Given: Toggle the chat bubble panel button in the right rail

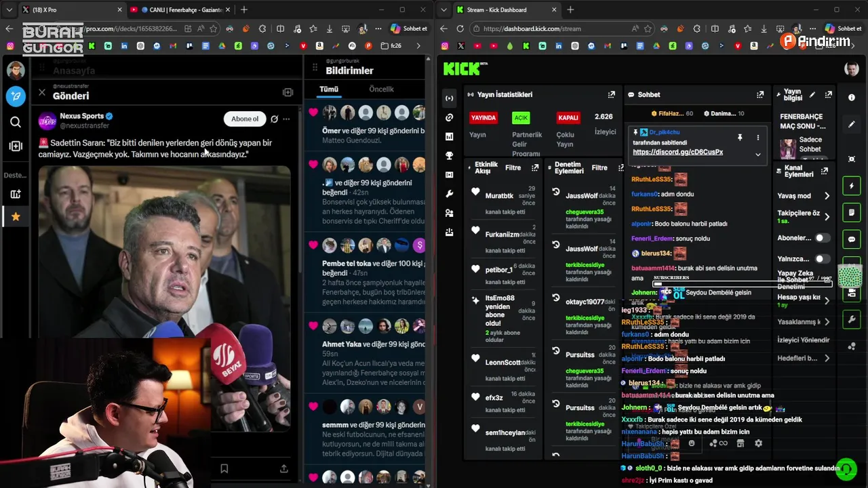Looking at the screenshot, I should (852, 239).
